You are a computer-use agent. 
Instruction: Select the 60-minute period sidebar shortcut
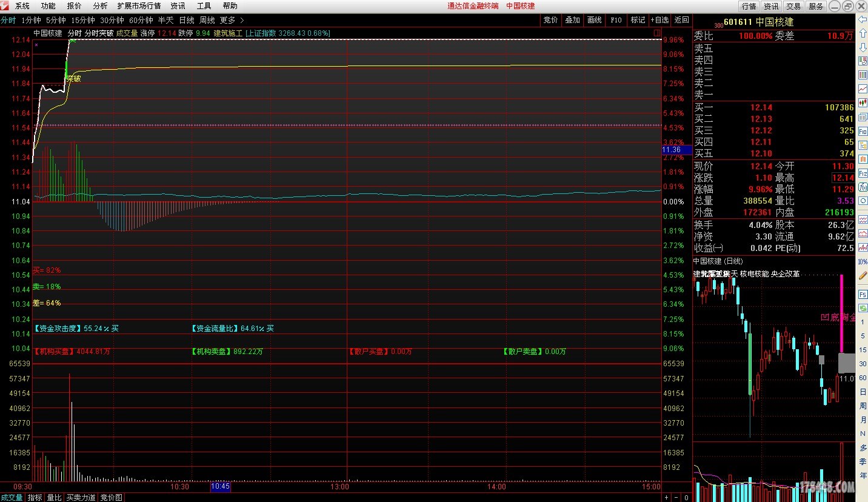pos(863,378)
